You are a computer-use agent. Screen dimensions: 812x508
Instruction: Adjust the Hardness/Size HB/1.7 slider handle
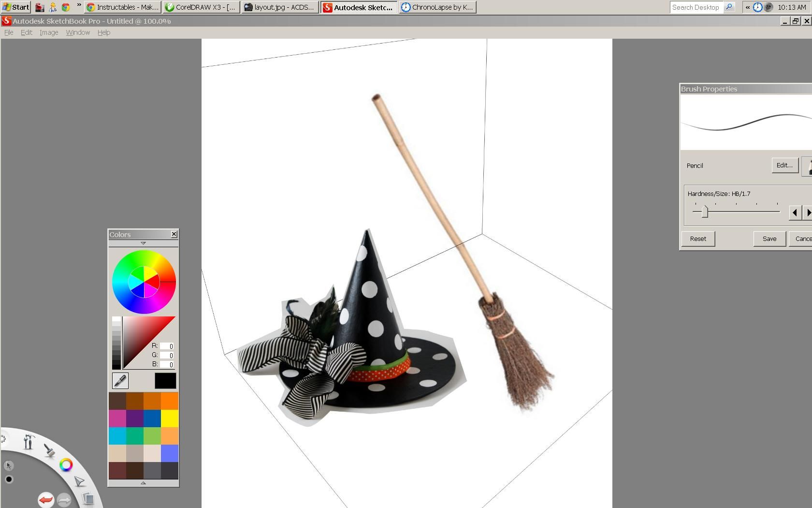[x=705, y=211]
